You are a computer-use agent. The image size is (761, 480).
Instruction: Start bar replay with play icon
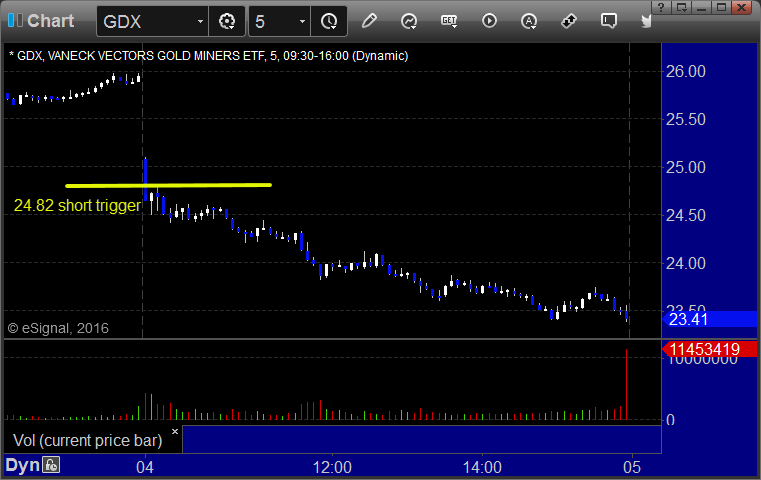pos(489,21)
